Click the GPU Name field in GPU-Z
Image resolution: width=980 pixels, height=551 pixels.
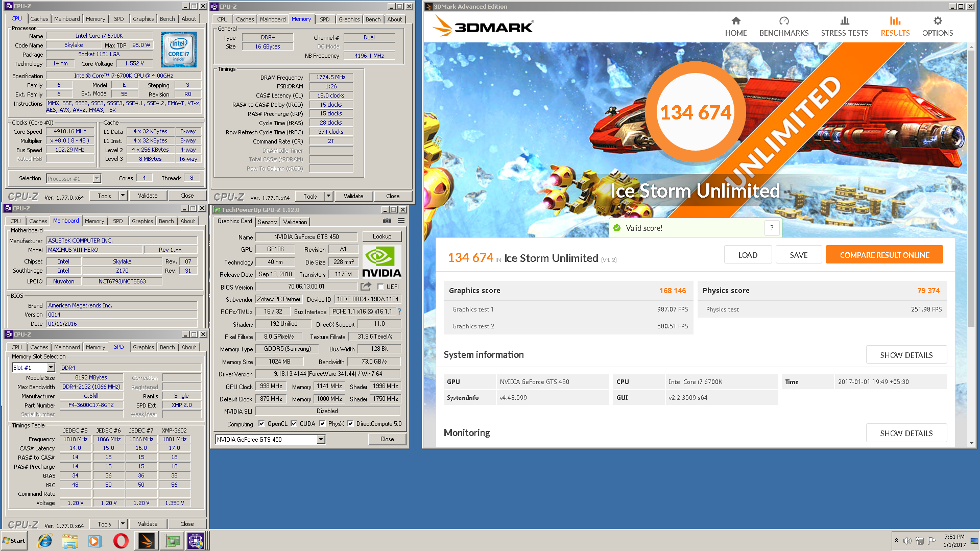306,236
